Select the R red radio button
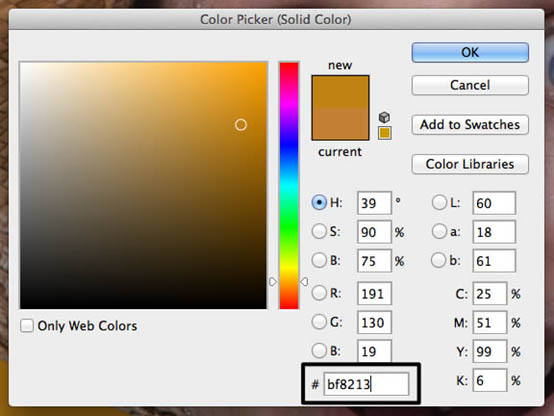Screen dimensions: 554x416 pyautogui.click(x=319, y=293)
